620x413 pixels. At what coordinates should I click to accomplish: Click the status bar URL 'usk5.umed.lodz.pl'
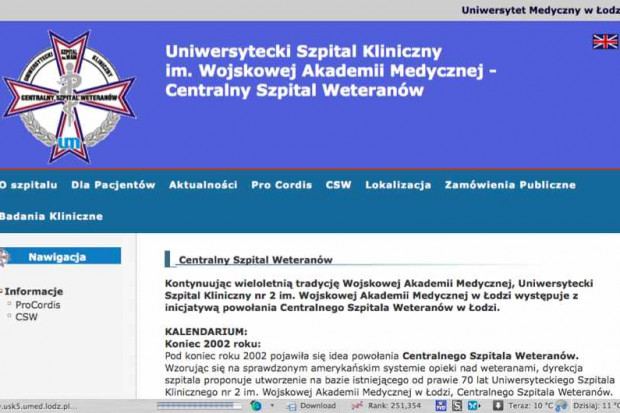pyautogui.click(x=39, y=406)
